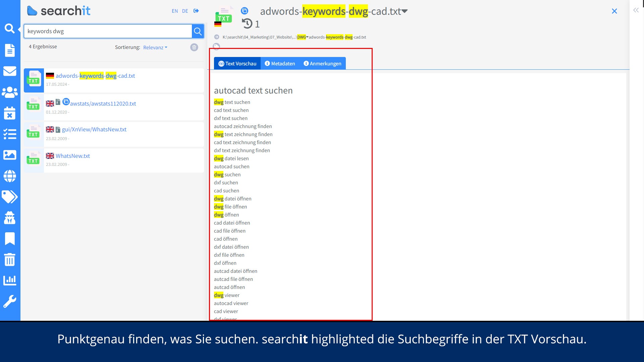Screen dimensions: 644x362
Task: Click the '4 Ergebnisse' result count
Action: point(43,47)
